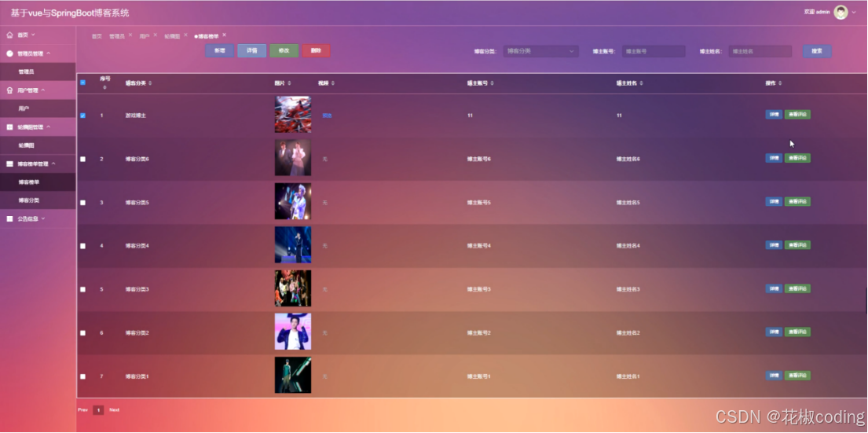The width and height of the screenshot is (868, 433).
Task: Sort by the 视频 column arrows
Action: coord(333,83)
